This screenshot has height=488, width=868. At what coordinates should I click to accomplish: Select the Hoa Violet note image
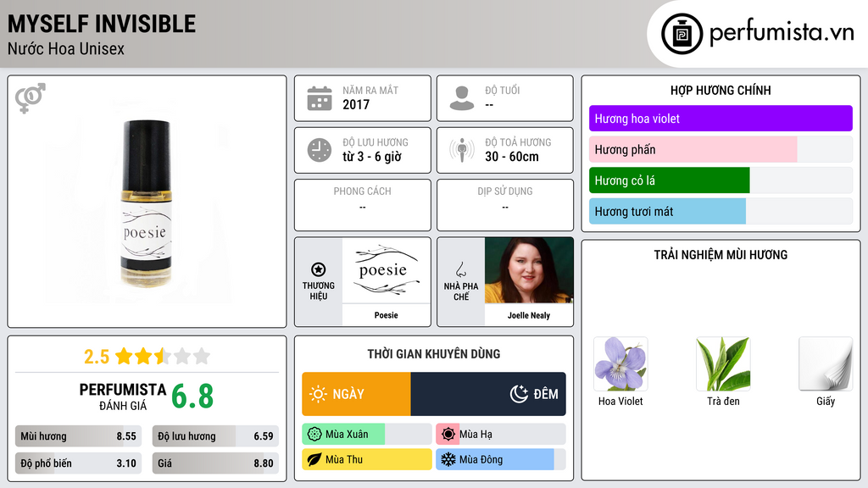620,364
